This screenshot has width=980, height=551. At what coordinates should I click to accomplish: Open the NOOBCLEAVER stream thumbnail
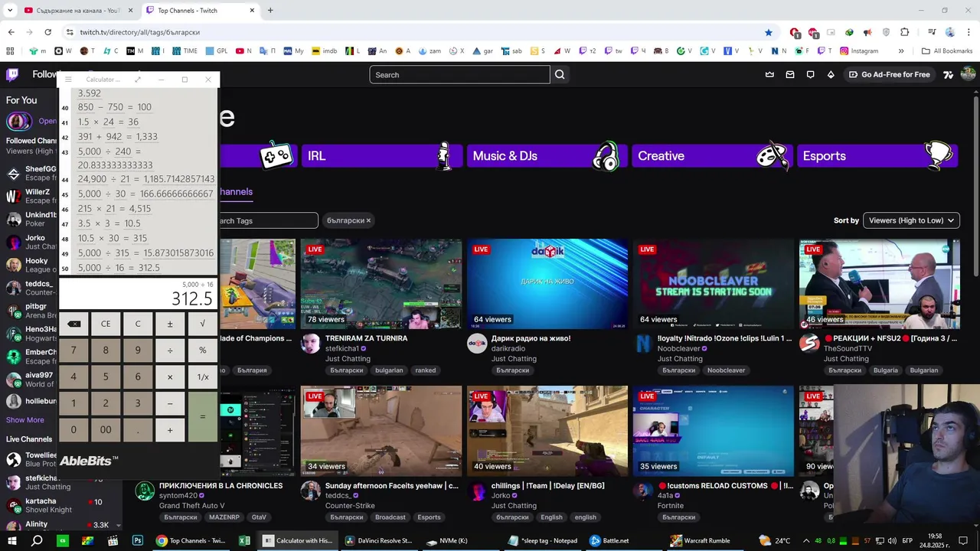click(713, 284)
